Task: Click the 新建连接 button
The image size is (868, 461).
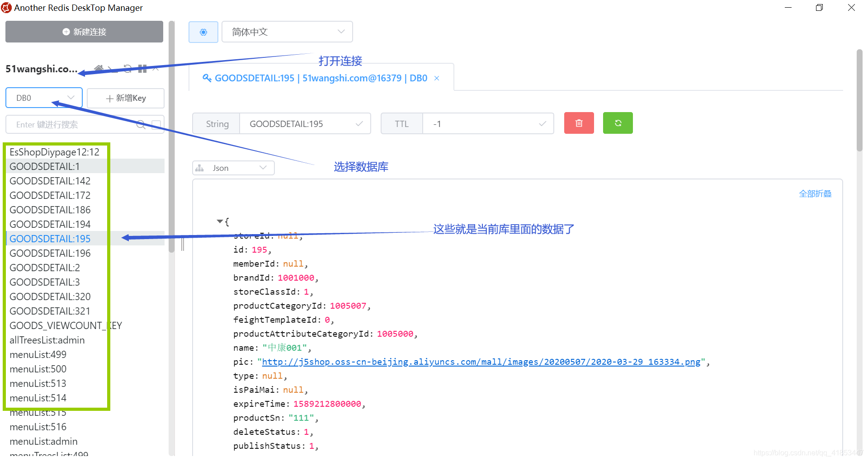Action: (84, 32)
